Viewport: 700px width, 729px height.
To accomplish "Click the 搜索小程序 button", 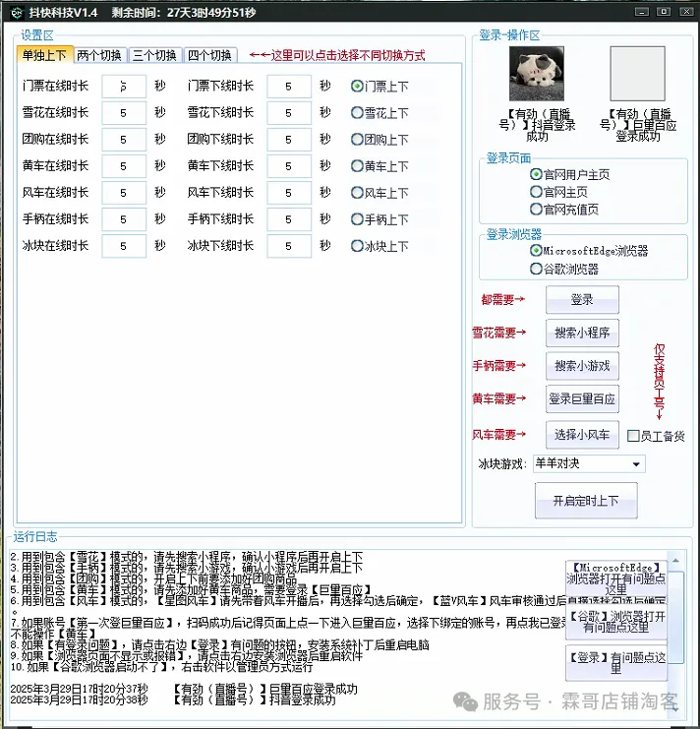I will 582,333.
